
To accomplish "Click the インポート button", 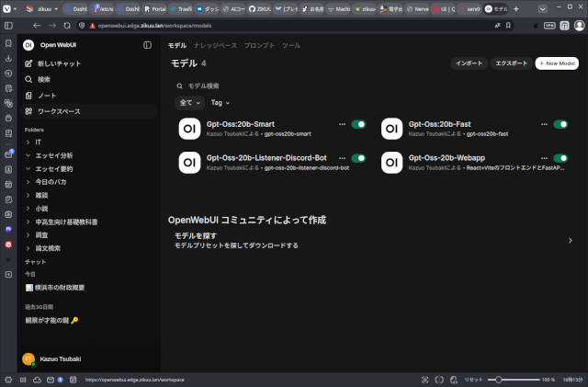I will (469, 63).
